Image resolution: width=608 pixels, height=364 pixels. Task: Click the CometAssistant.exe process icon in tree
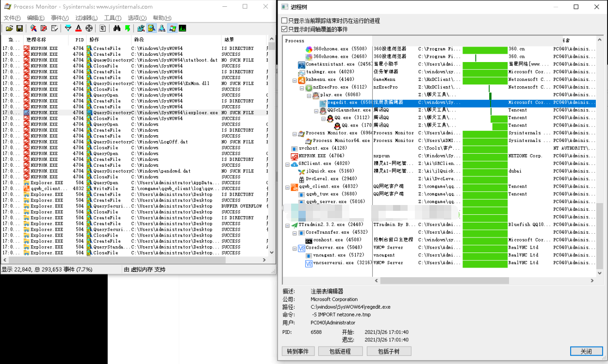(x=301, y=64)
